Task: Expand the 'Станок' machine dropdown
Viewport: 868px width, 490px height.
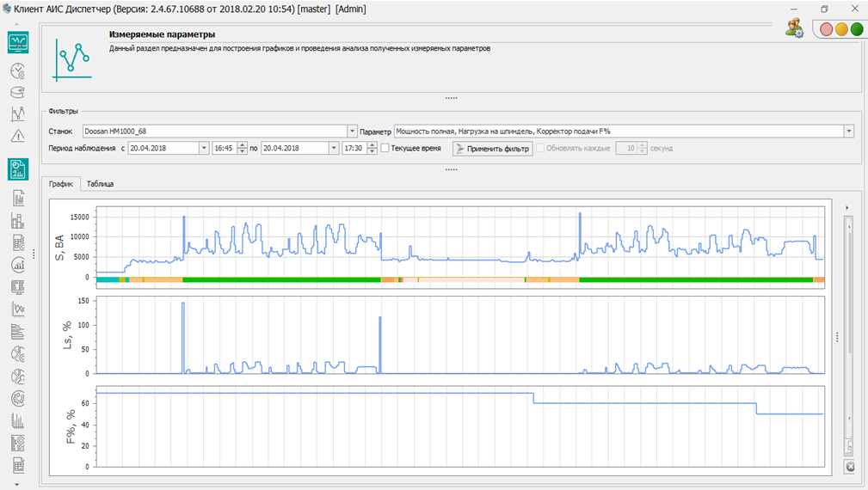Action: 352,132
